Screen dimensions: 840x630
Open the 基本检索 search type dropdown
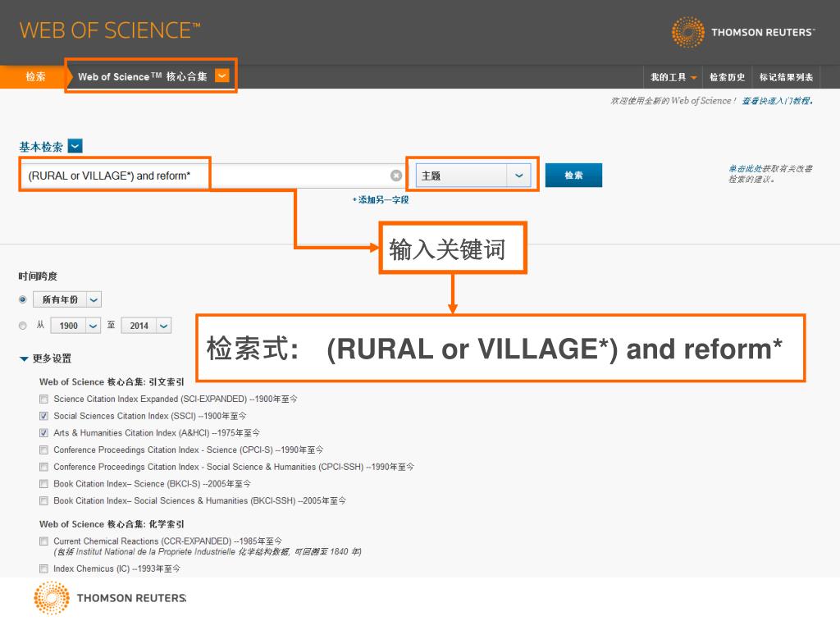pos(75,146)
